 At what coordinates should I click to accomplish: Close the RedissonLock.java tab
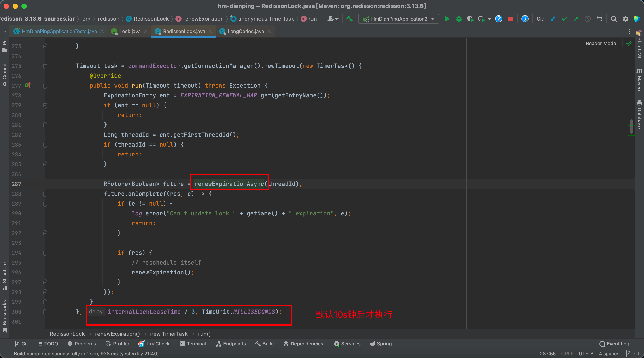(x=210, y=31)
